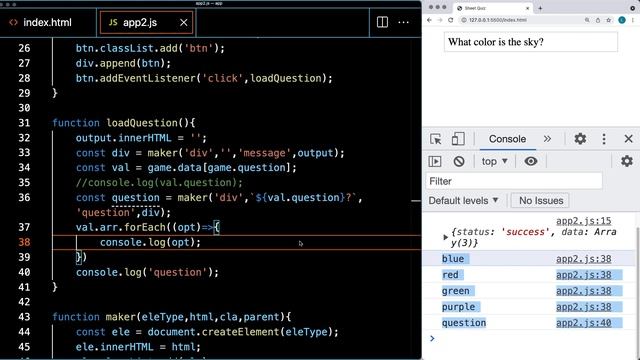
Task: Open a new browser tab with plus
Action: 540,8
